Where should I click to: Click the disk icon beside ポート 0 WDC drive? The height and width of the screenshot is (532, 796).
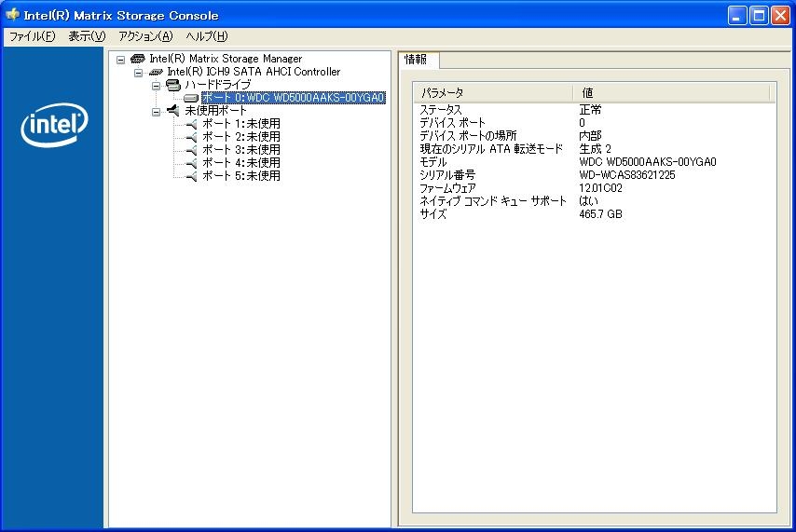click(x=191, y=98)
